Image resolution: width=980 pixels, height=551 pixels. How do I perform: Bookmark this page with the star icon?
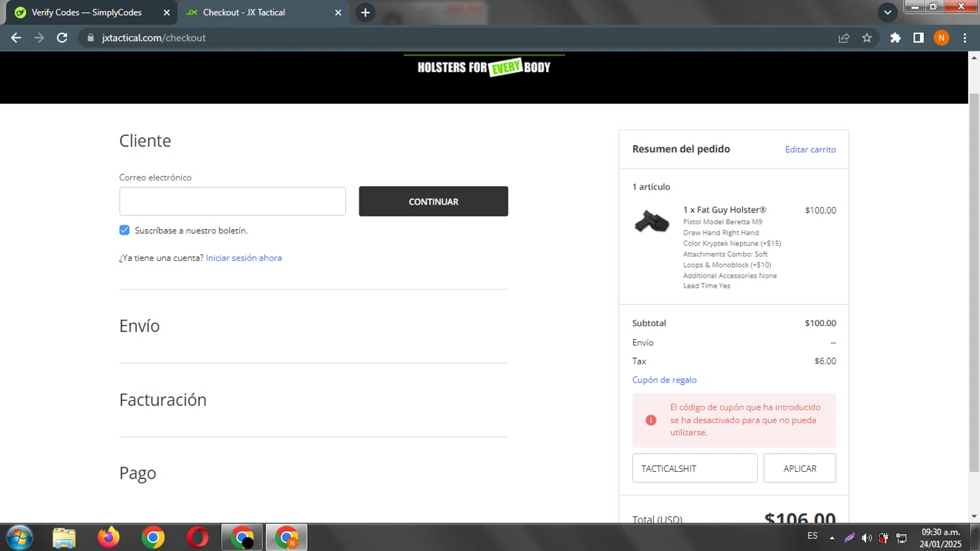click(867, 38)
